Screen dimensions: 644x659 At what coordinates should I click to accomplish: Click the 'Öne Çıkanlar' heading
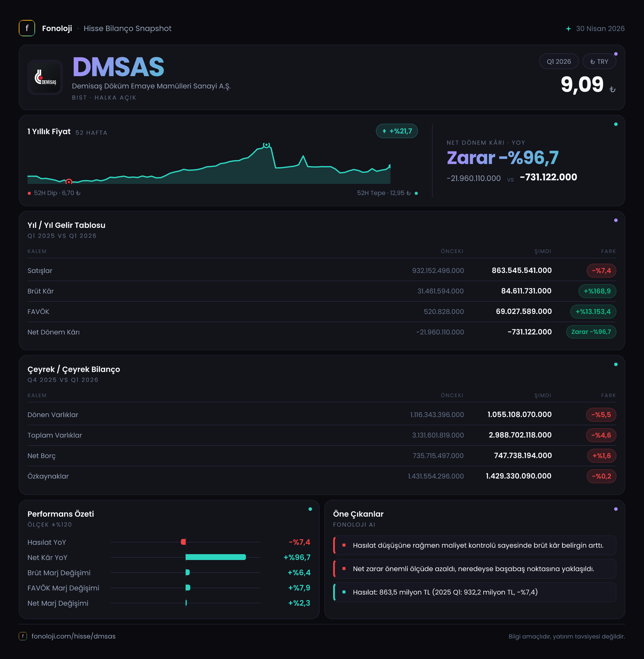coord(358,514)
